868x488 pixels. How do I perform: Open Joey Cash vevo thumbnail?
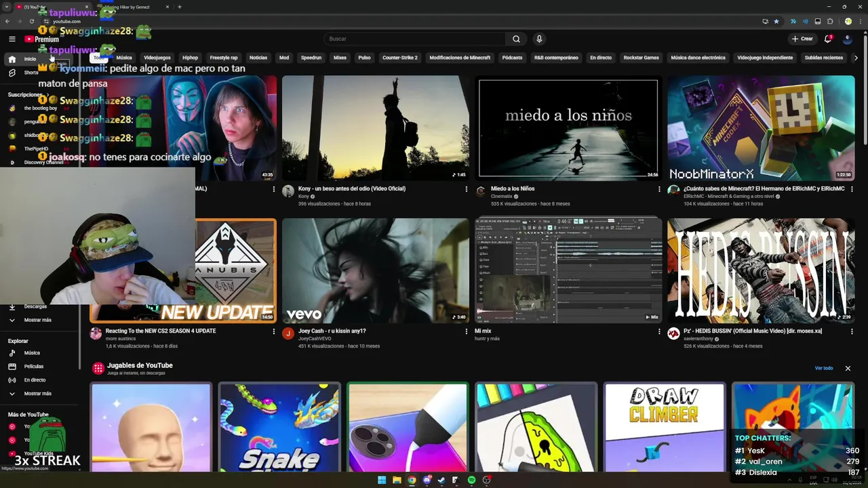pyautogui.click(x=376, y=270)
